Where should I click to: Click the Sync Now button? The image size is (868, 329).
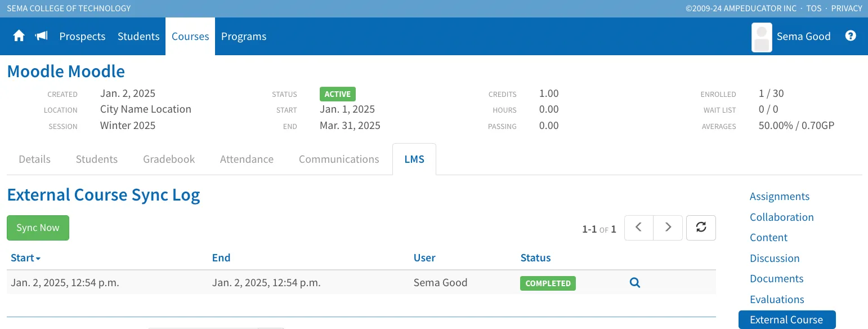38,228
